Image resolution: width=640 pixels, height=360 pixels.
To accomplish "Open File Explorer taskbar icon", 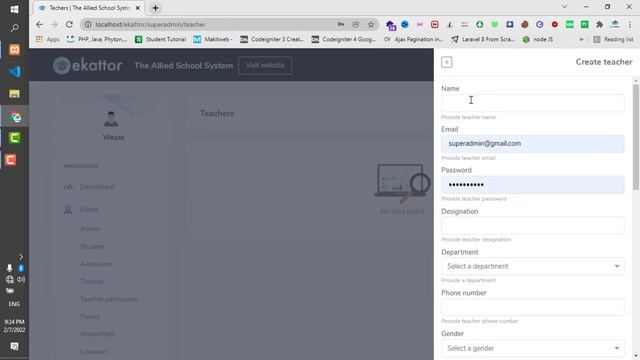I will [x=14, y=94].
